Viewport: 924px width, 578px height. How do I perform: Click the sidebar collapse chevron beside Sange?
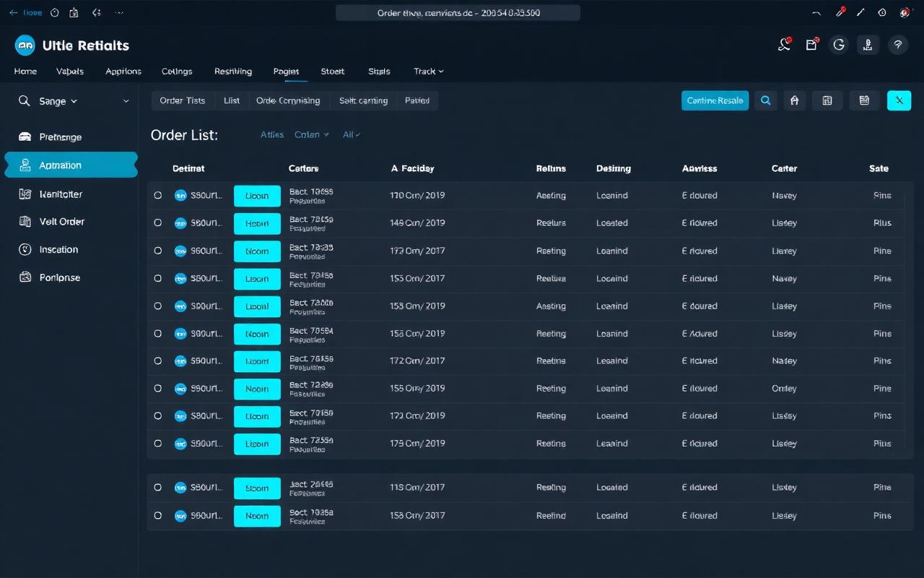point(126,101)
